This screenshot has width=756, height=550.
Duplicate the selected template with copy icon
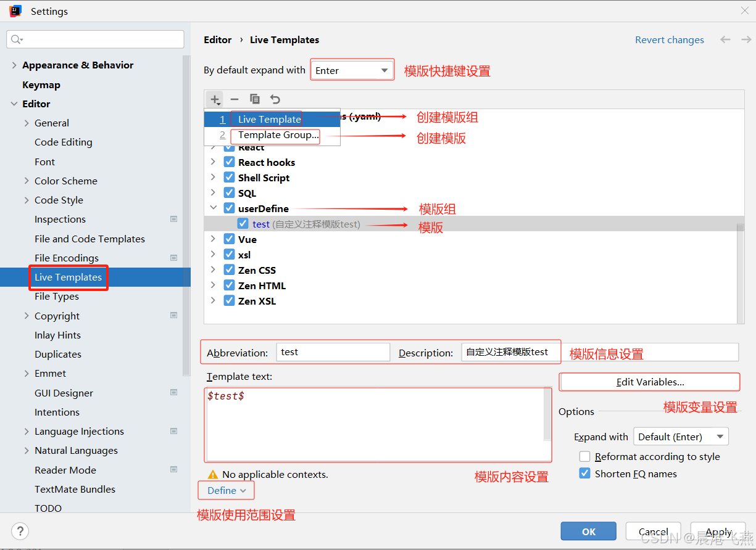click(255, 99)
